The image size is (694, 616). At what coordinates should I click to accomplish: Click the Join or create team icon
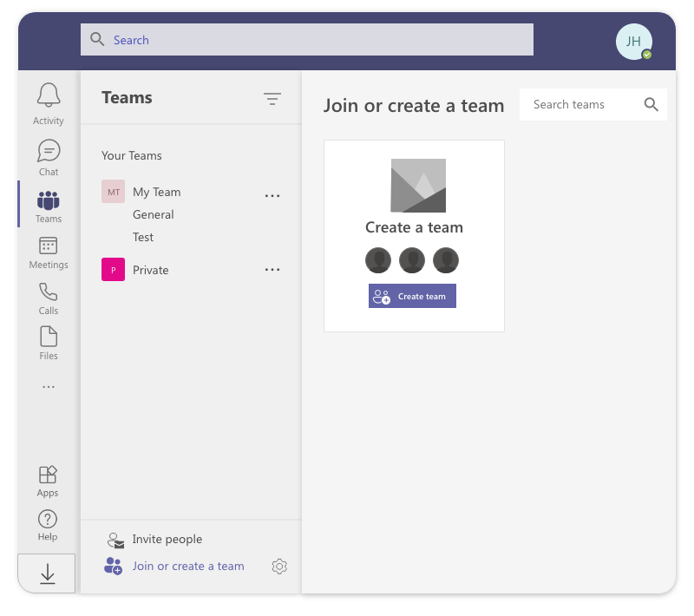click(x=114, y=566)
